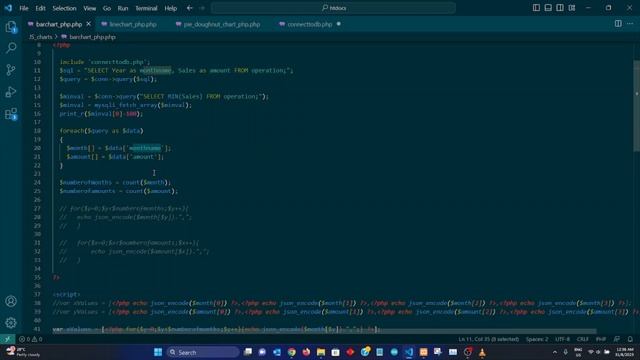
Task: Click line number 24 in the gutter
Action: (37, 182)
